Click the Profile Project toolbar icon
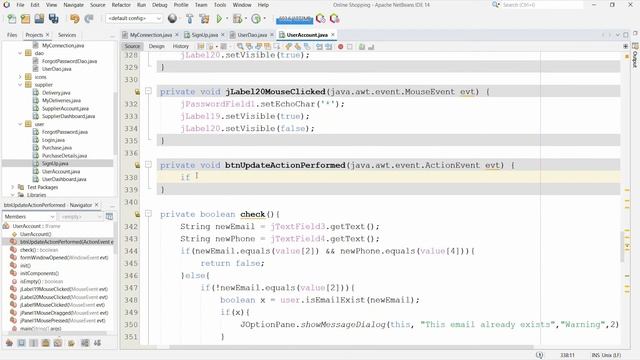Image resolution: width=640 pixels, height=360 pixels. coord(256,18)
